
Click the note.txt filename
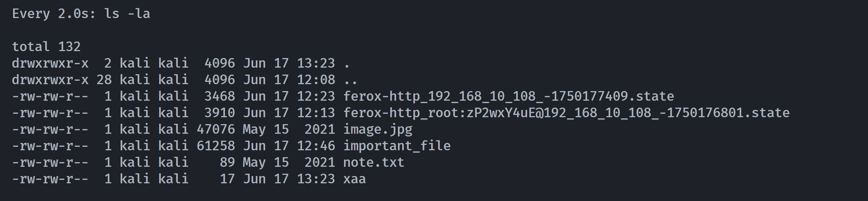tap(374, 162)
